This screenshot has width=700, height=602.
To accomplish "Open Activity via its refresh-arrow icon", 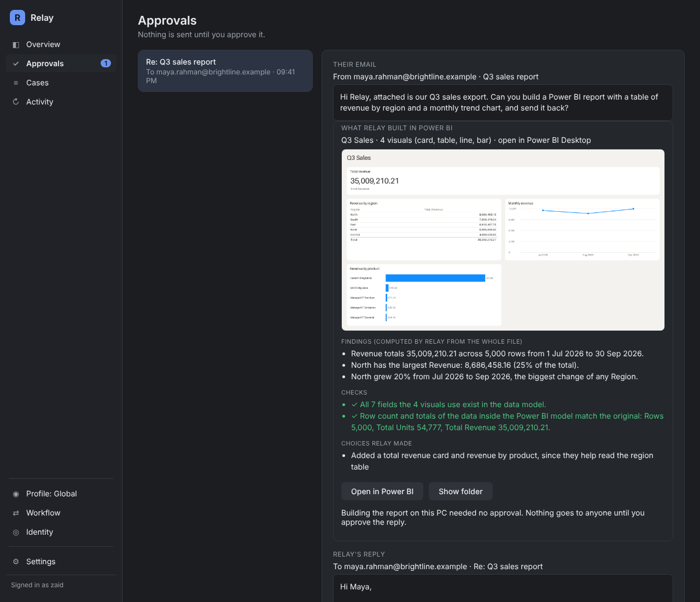I will (x=16, y=102).
